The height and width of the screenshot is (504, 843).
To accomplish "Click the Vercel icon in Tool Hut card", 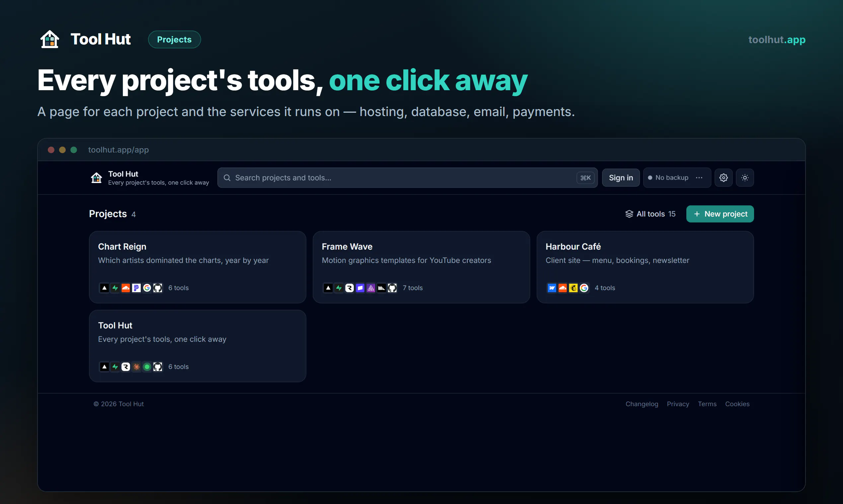I will [x=104, y=367].
